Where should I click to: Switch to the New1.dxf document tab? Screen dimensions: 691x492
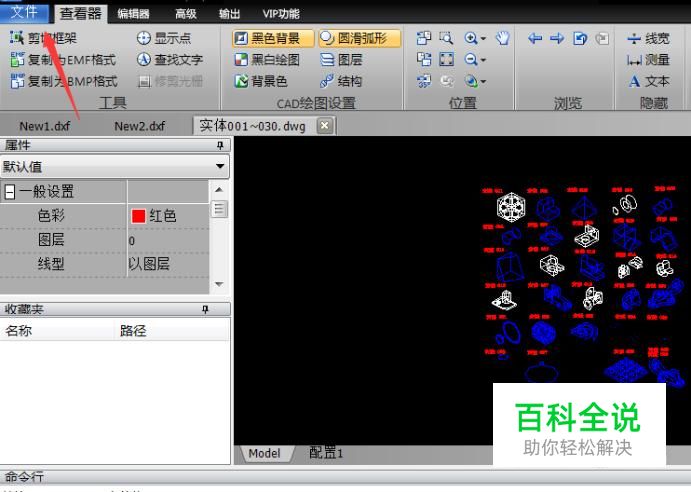(45, 126)
